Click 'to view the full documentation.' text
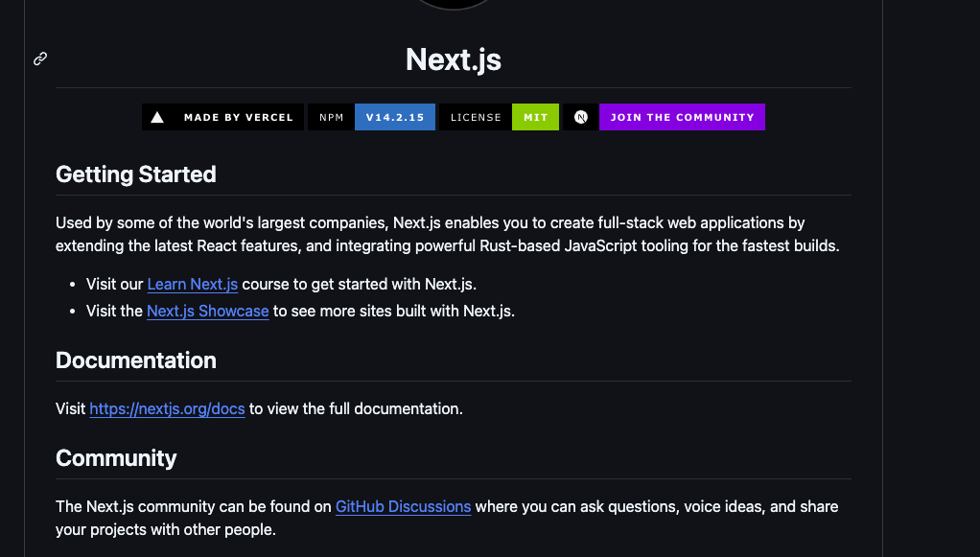The height and width of the screenshot is (557, 980). click(x=356, y=408)
